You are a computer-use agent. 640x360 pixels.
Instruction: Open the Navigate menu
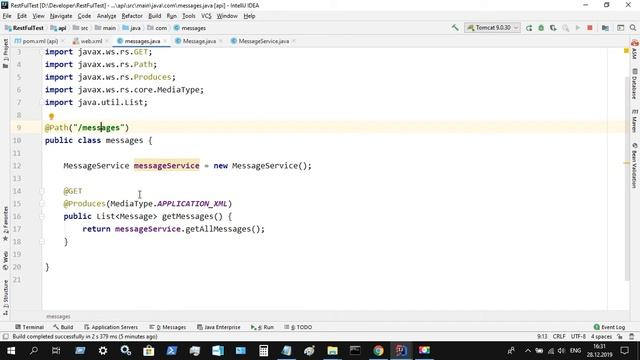(61, 16)
